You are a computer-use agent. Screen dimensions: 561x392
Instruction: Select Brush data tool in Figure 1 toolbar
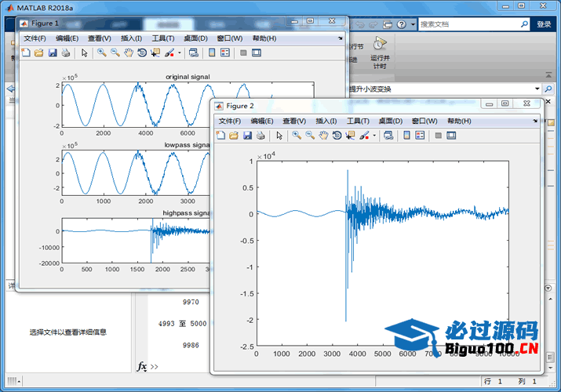pyautogui.click(x=169, y=53)
